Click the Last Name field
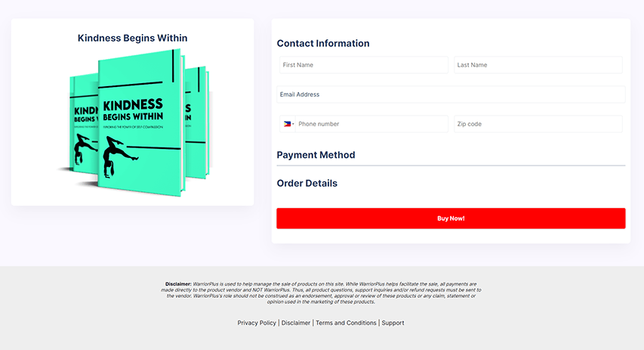This screenshot has height=350, width=644. coord(538,65)
